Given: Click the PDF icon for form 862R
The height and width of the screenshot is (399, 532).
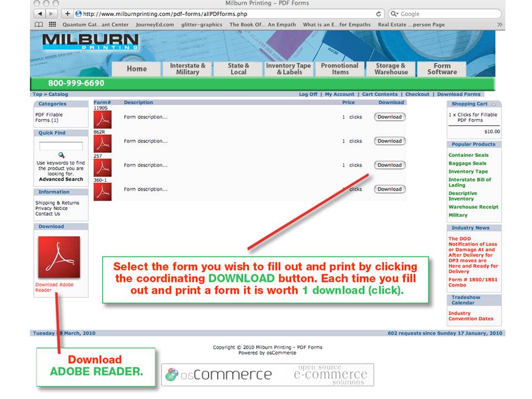Looking at the screenshot, I should 103,144.
